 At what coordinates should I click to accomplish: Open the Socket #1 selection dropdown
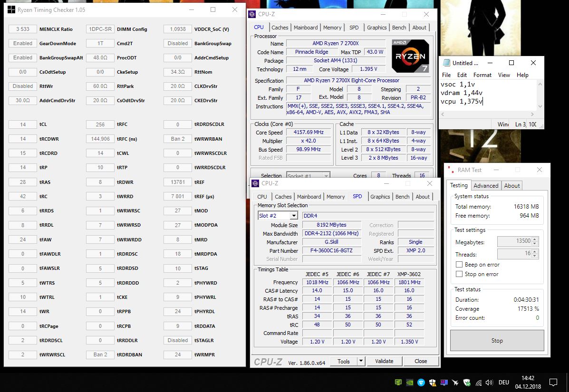pyautogui.click(x=326, y=176)
